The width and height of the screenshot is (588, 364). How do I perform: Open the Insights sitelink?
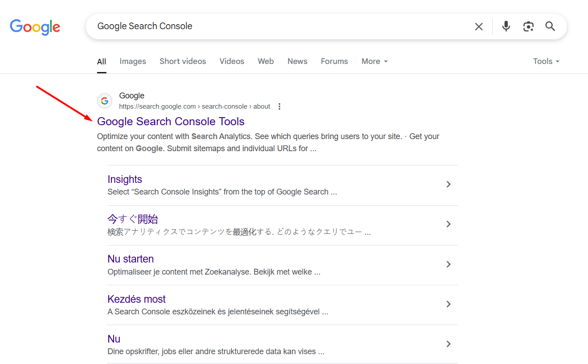click(x=125, y=179)
